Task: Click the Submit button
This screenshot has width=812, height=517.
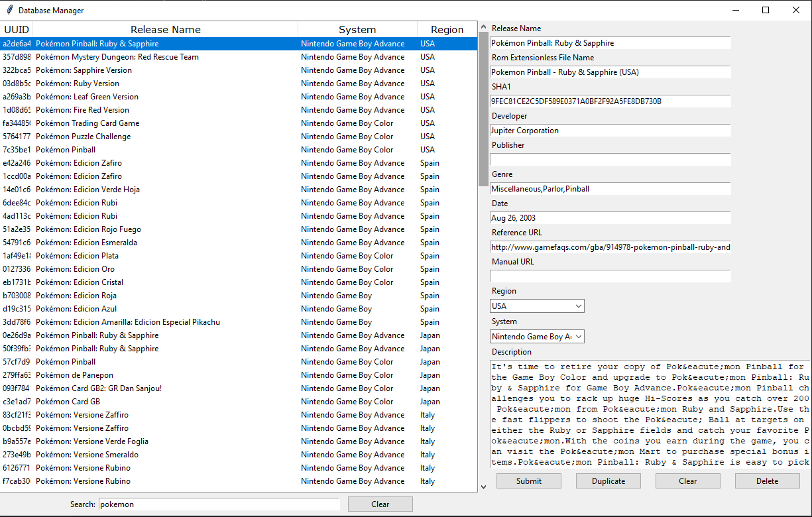Action: pos(529,481)
